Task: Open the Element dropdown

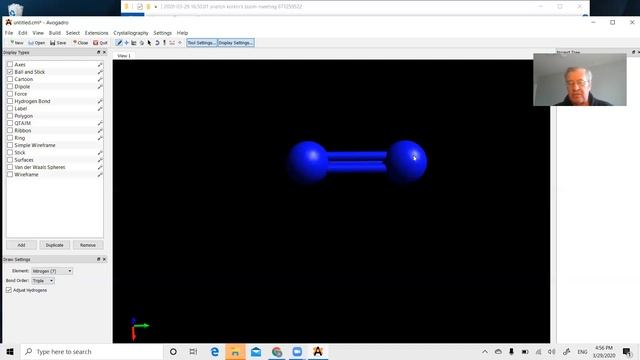Action: click(x=52, y=271)
